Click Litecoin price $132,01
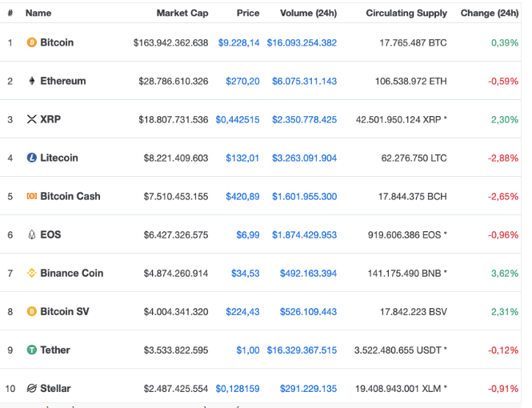The image size is (532, 408). 242,158
